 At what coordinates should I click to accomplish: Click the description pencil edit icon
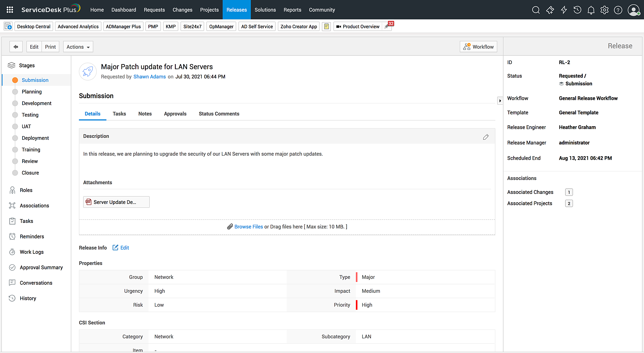click(x=486, y=137)
